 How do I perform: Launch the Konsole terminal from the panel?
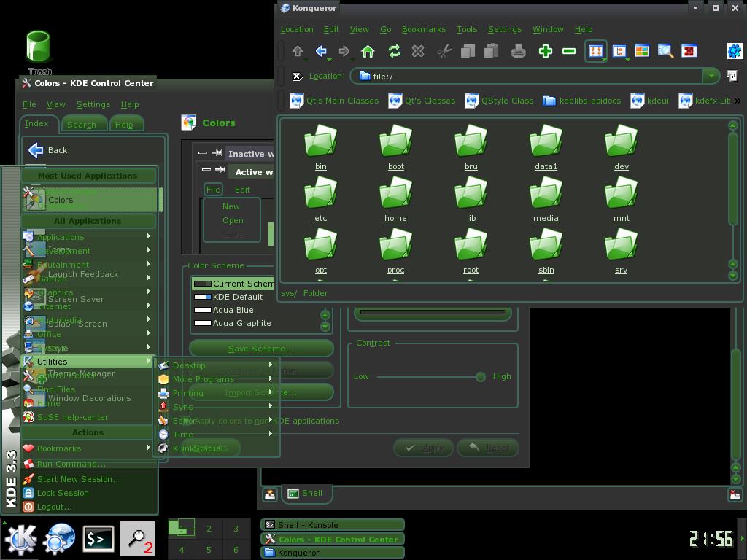point(98,539)
